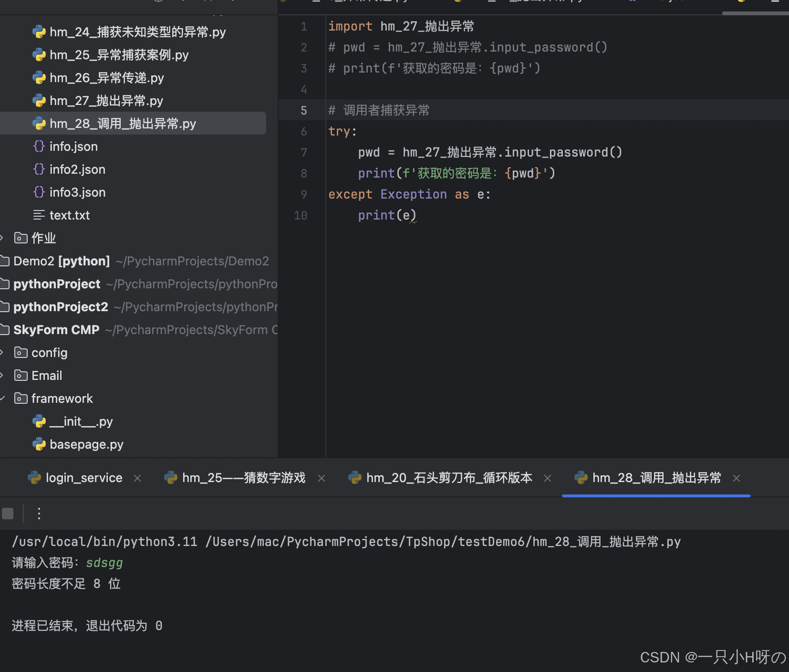789x672 pixels.
Task: Open hm_26_异常传递.py in project tree
Action: (106, 78)
